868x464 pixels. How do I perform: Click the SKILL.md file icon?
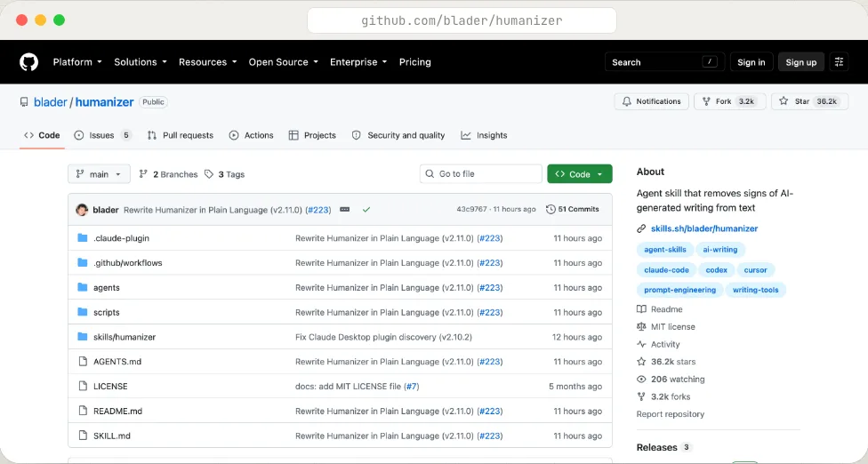point(83,436)
